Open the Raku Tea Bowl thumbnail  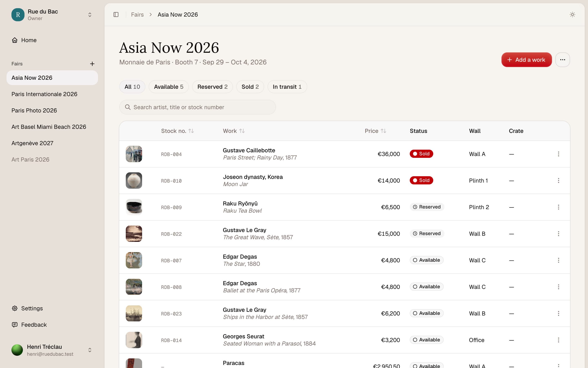point(134,207)
